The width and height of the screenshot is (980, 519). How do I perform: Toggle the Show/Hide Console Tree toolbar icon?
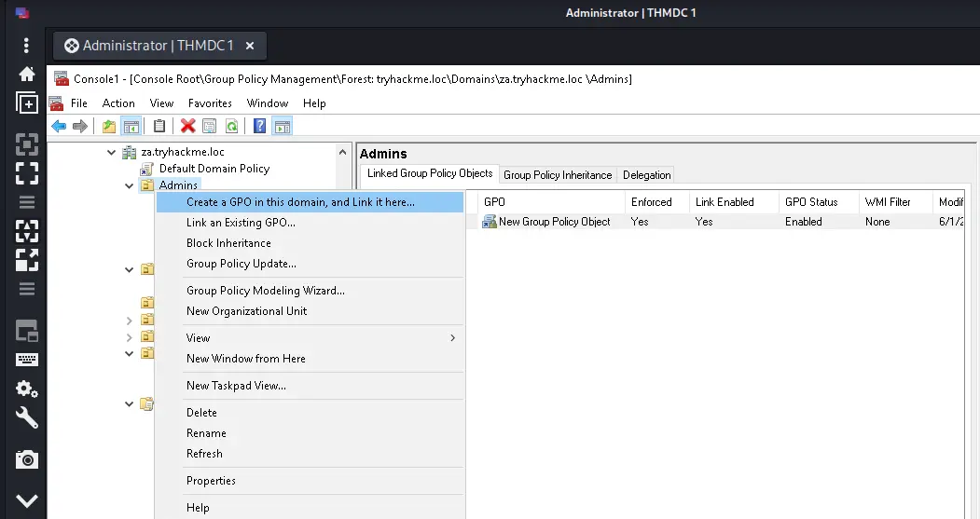pos(131,126)
